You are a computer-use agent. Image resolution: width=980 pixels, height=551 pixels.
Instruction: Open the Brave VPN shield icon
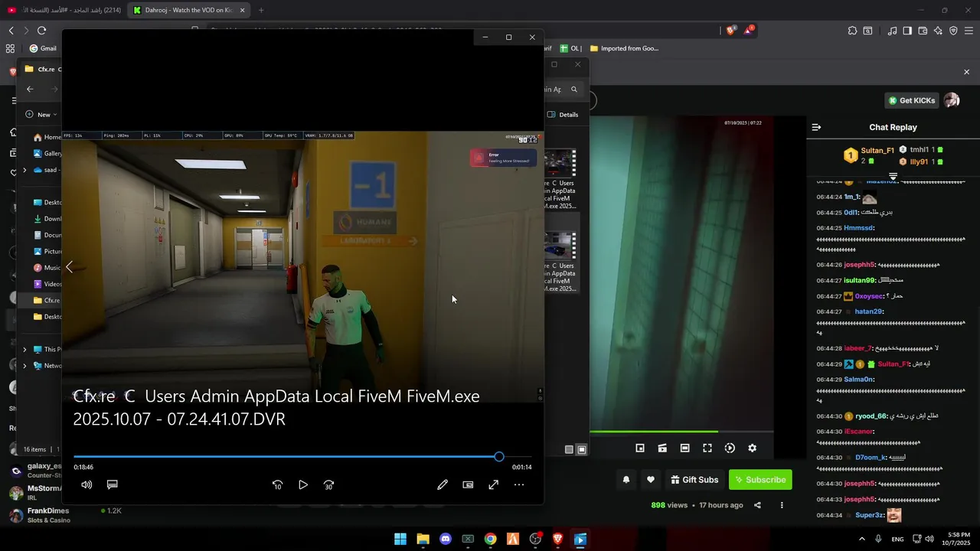coord(953,31)
